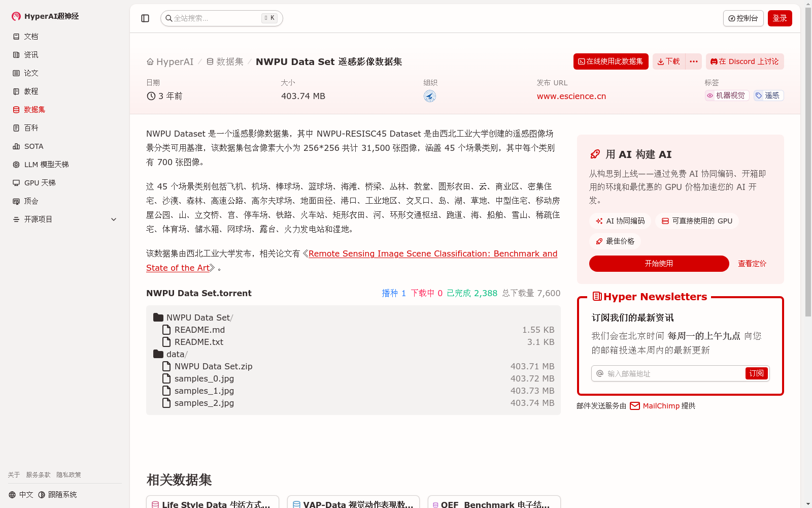Image resolution: width=812 pixels, height=508 pixels.
Task: Select samples_2.jpg file
Action: (353, 403)
